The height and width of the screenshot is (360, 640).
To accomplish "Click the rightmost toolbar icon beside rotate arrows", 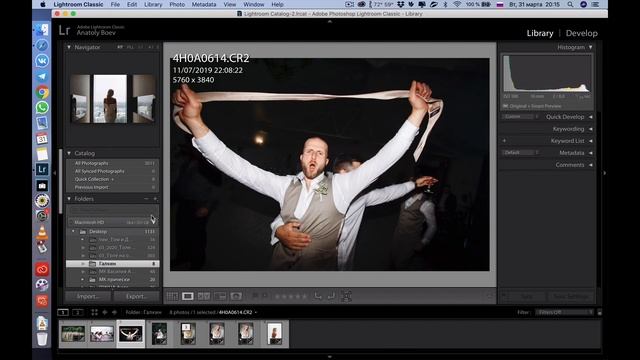I will point(346,296).
